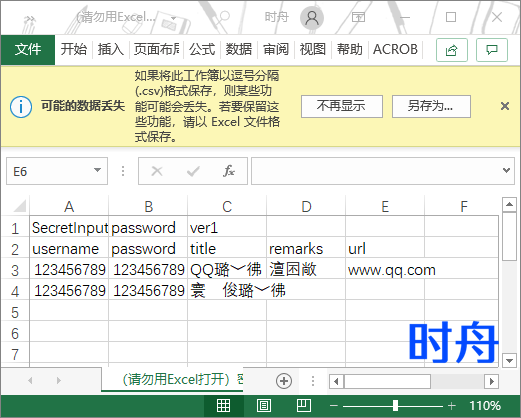Switch to the 插入 ribbon tab
521x418 pixels.
tap(111, 50)
